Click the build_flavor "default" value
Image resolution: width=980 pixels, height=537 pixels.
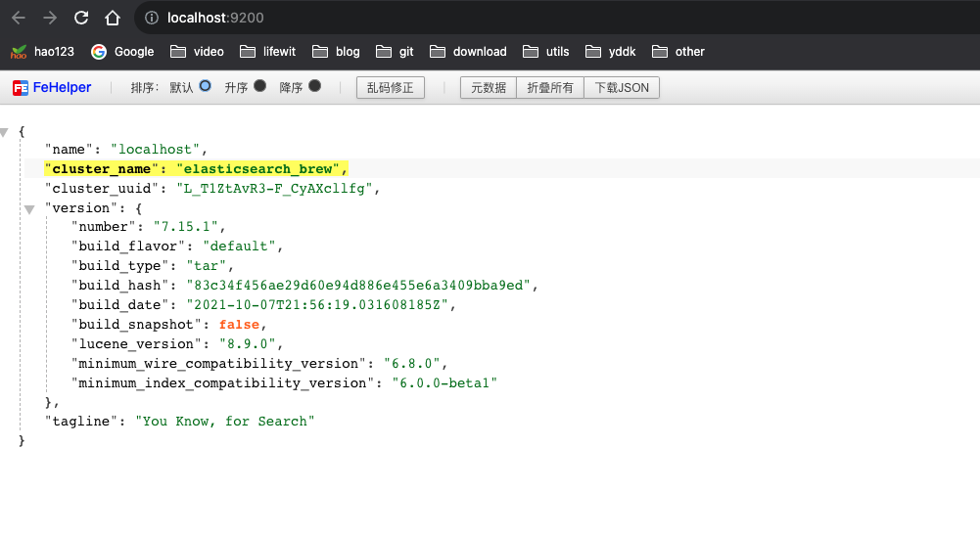(239, 246)
